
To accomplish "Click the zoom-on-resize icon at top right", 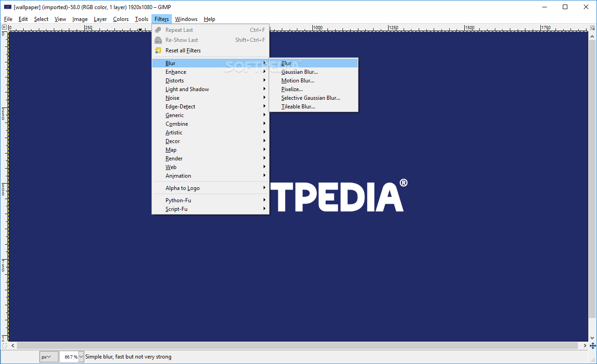I will [x=592, y=27].
